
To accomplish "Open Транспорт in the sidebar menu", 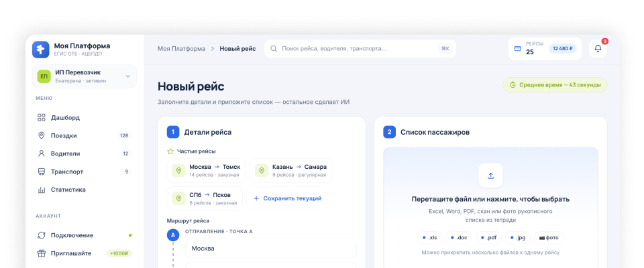I will click(x=85, y=172).
